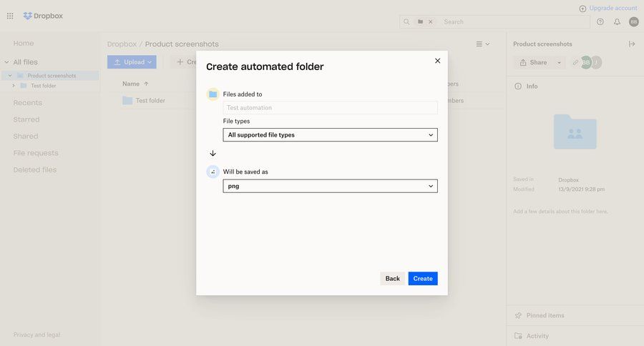This screenshot has width=644, height=346.
Task: Click the Create button in the dialog
Action: pyautogui.click(x=423, y=278)
